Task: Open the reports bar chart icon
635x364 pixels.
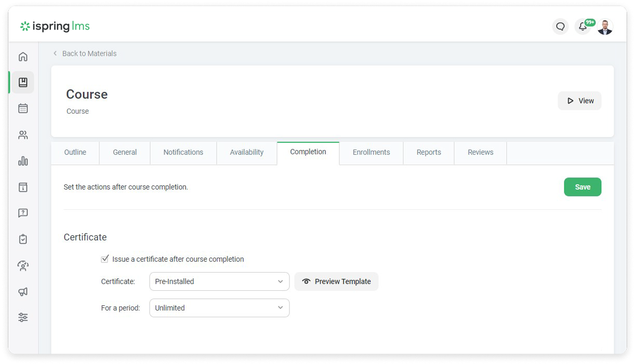Action: 23,161
